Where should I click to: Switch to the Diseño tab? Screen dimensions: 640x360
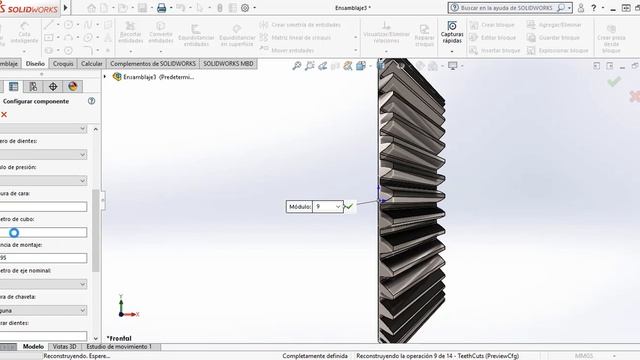click(x=35, y=64)
